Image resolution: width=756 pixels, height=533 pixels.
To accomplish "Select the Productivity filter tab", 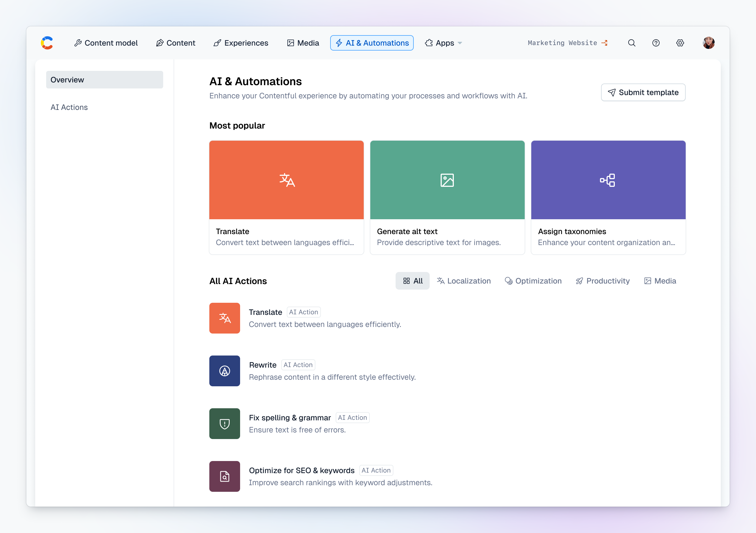I will point(602,281).
